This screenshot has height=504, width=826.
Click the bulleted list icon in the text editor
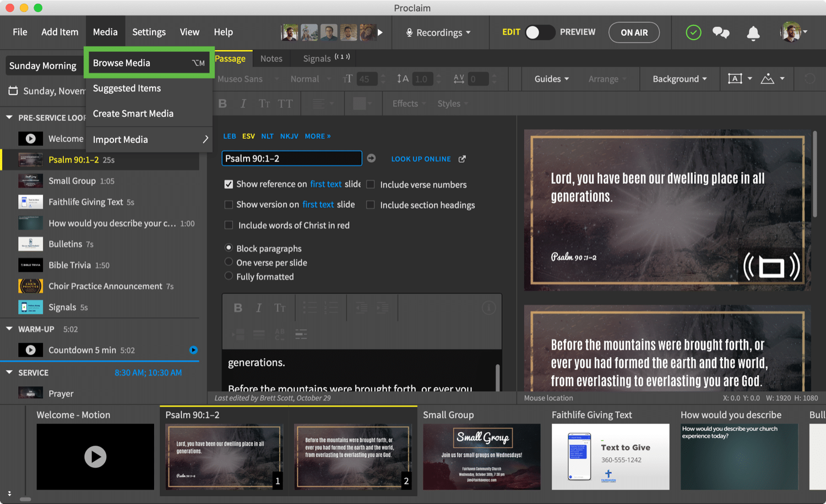(x=310, y=308)
